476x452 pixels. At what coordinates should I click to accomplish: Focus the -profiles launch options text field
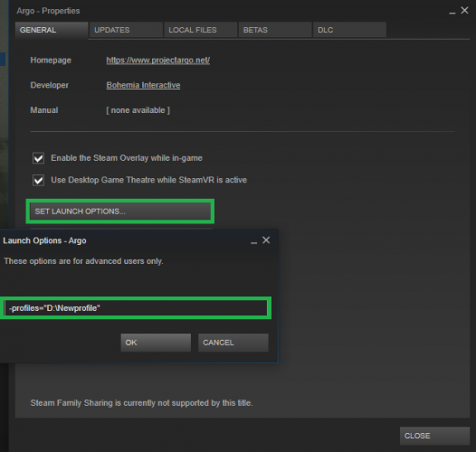coord(136,308)
